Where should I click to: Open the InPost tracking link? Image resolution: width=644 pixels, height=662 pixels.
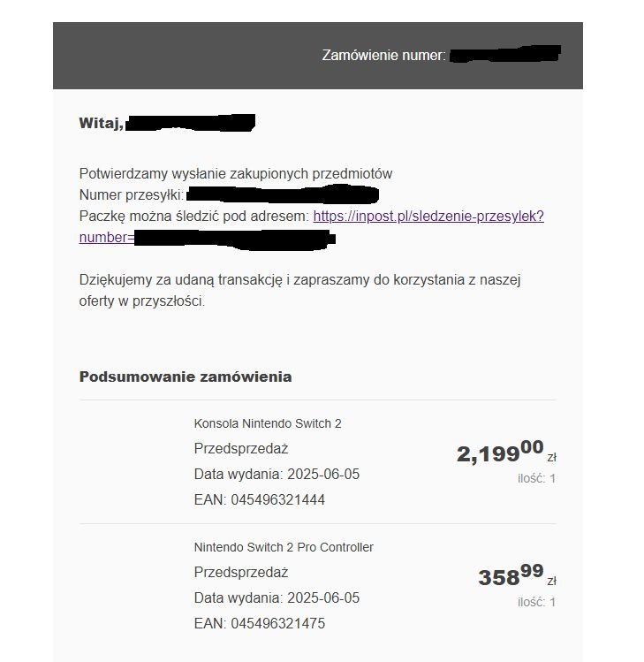coord(428,217)
